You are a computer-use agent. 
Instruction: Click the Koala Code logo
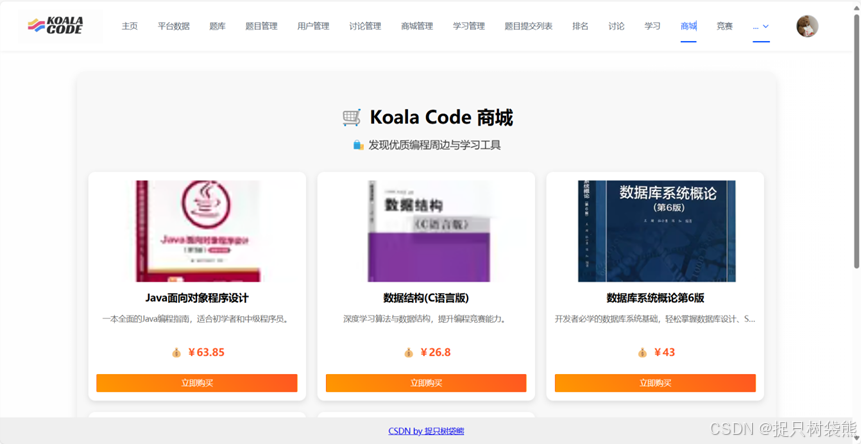pos(56,26)
